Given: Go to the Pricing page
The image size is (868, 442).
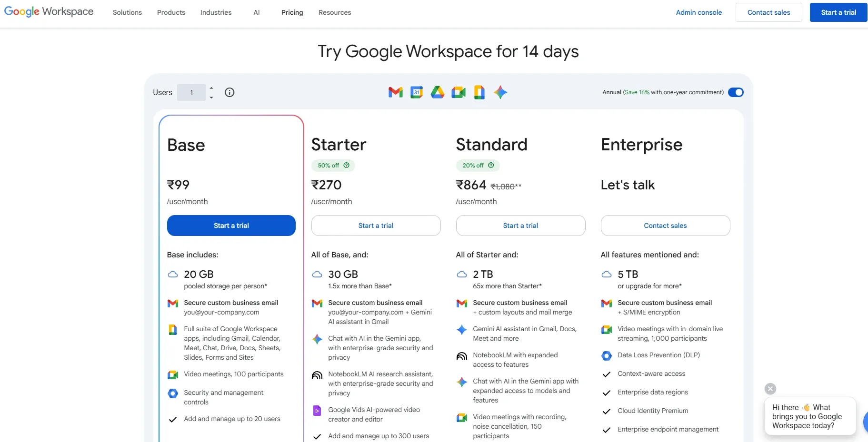Looking at the screenshot, I should (x=292, y=12).
